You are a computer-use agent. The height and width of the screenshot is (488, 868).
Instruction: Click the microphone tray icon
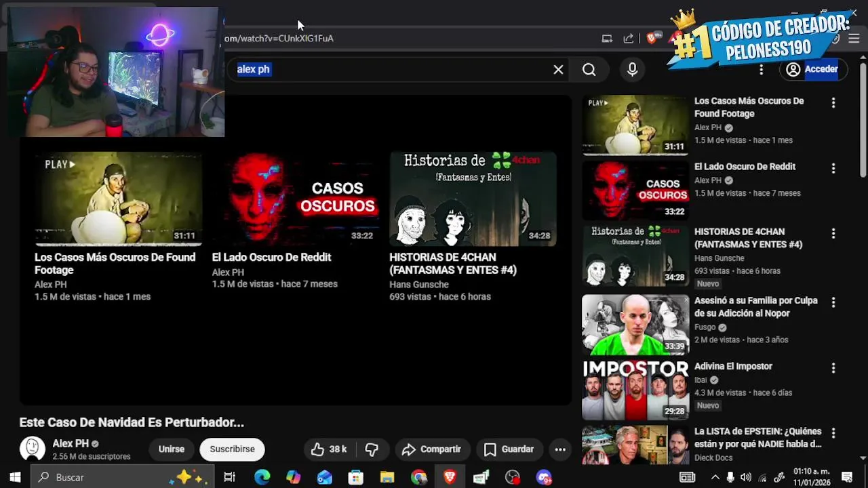tap(730, 477)
